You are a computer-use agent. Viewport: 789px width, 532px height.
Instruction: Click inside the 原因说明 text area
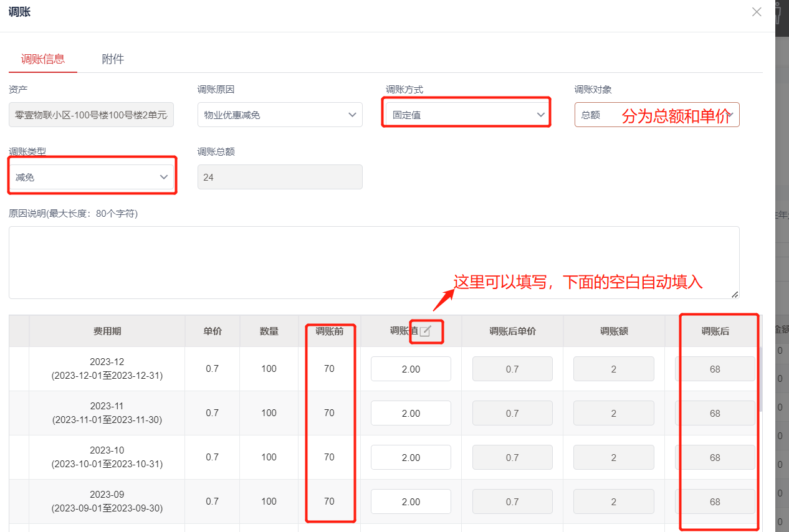pos(374,262)
